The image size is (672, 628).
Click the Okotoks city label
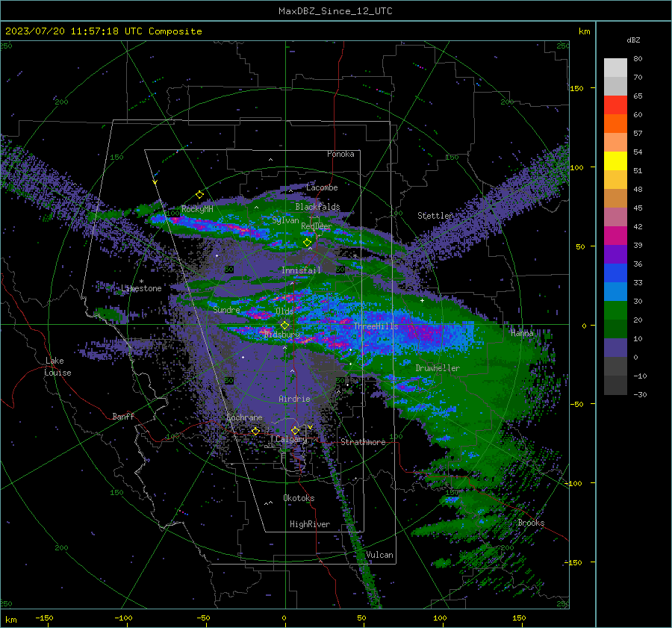pos(299,498)
